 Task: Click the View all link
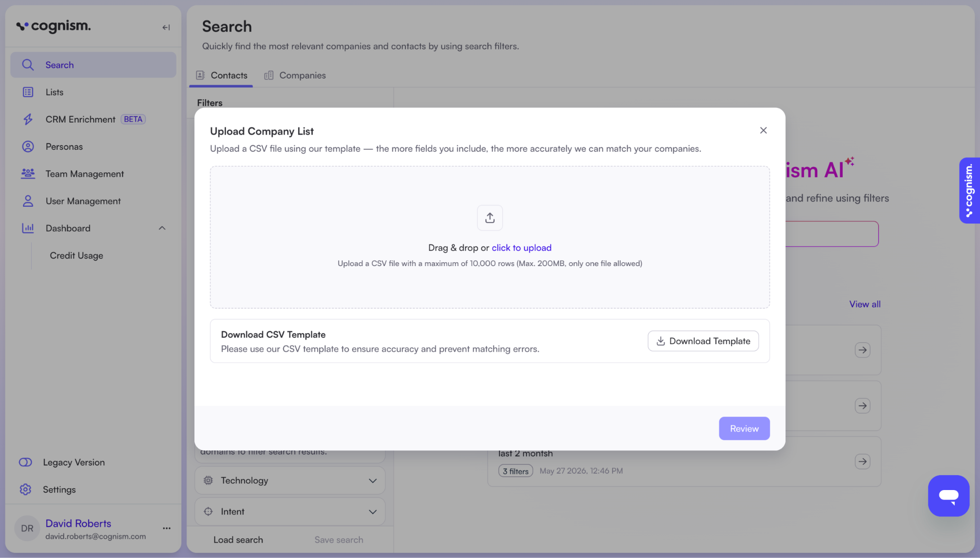coord(865,304)
